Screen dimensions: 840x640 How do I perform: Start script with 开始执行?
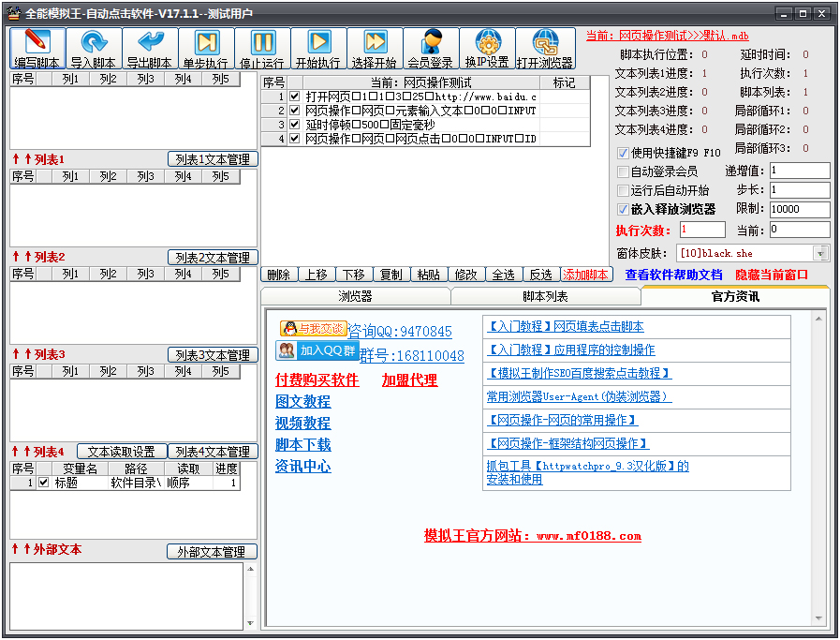pyautogui.click(x=318, y=49)
